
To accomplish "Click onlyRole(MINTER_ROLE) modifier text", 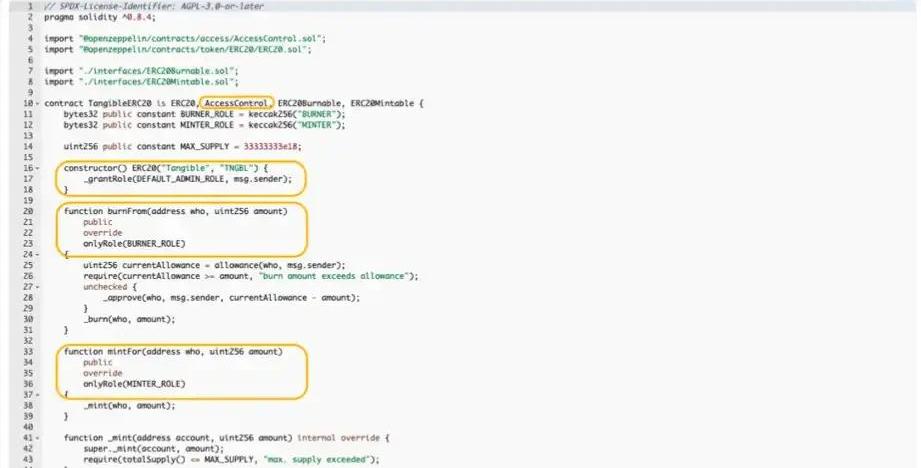I will coord(135,384).
